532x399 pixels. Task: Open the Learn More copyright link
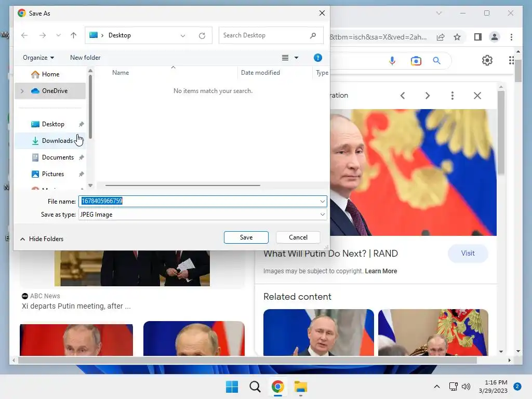(x=381, y=271)
